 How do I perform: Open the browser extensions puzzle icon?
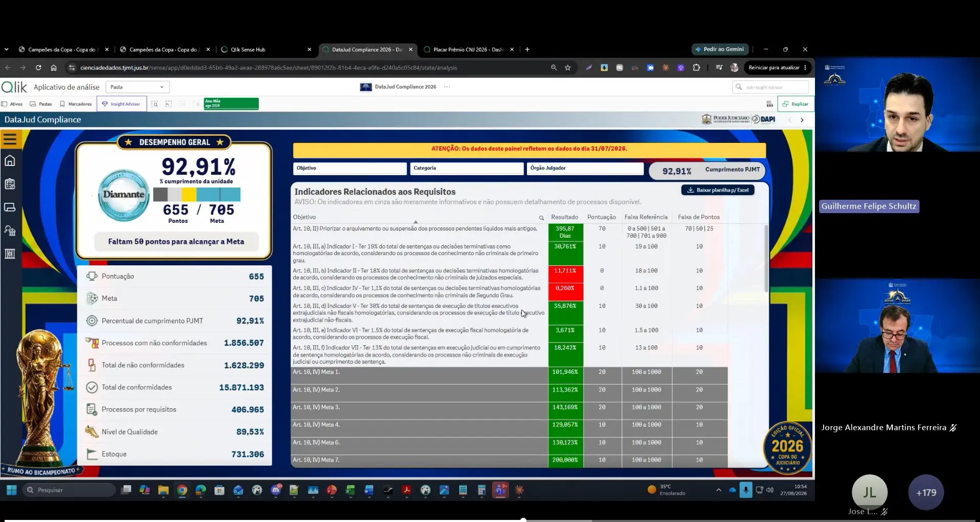coord(696,68)
